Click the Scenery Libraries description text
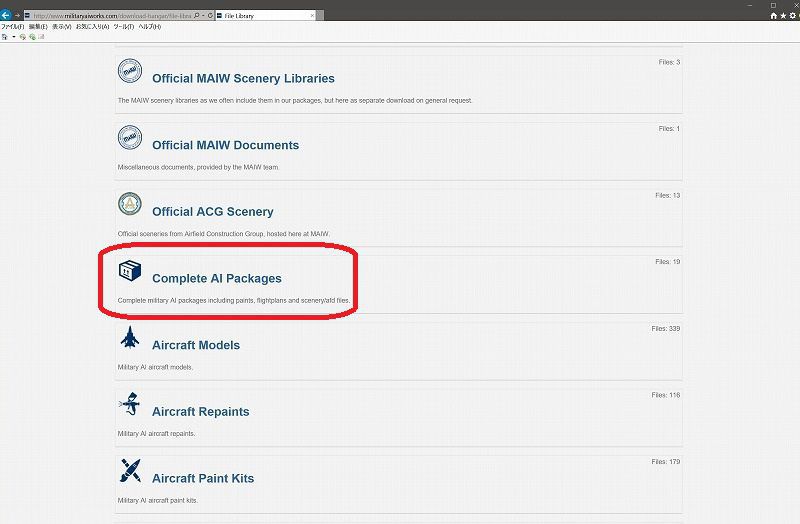800x524 pixels. (295, 101)
